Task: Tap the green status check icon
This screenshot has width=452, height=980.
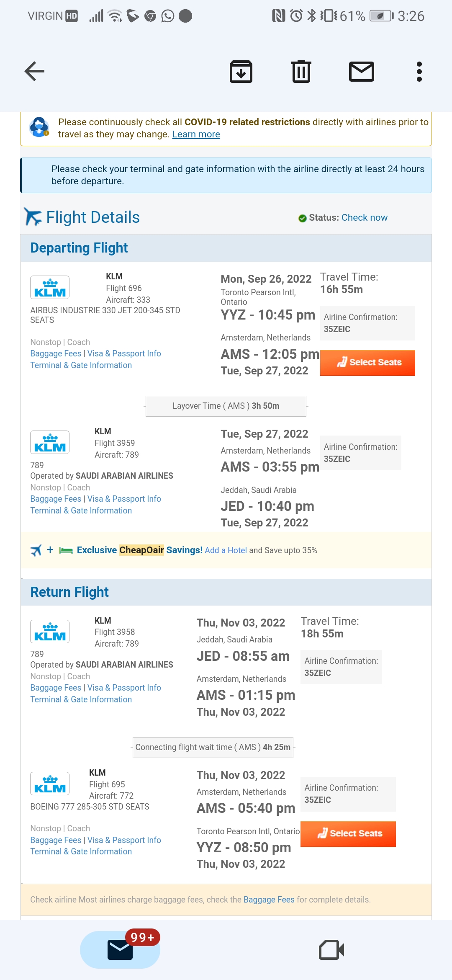Action: tap(302, 218)
